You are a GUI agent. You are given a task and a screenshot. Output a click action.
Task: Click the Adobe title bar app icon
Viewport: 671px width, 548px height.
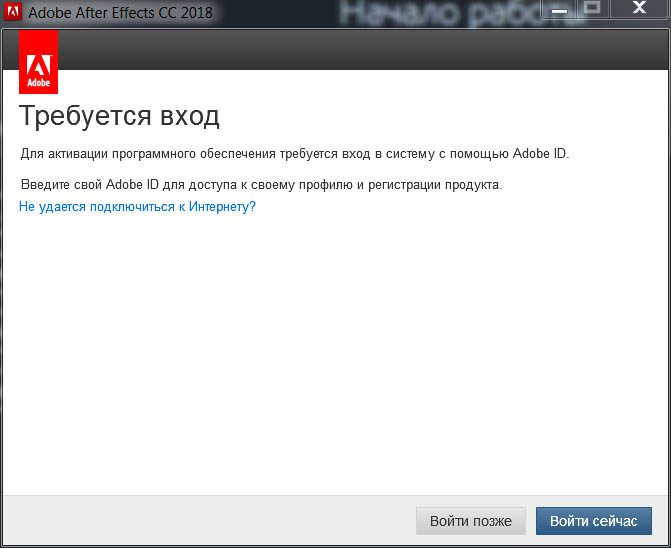tap(12, 11)
